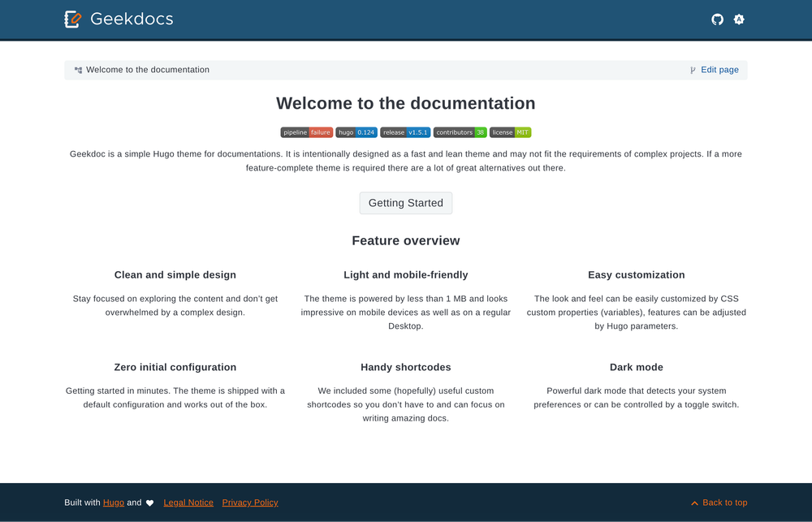Click the Feature overview heading
The image size is (812, 522).
406,241
